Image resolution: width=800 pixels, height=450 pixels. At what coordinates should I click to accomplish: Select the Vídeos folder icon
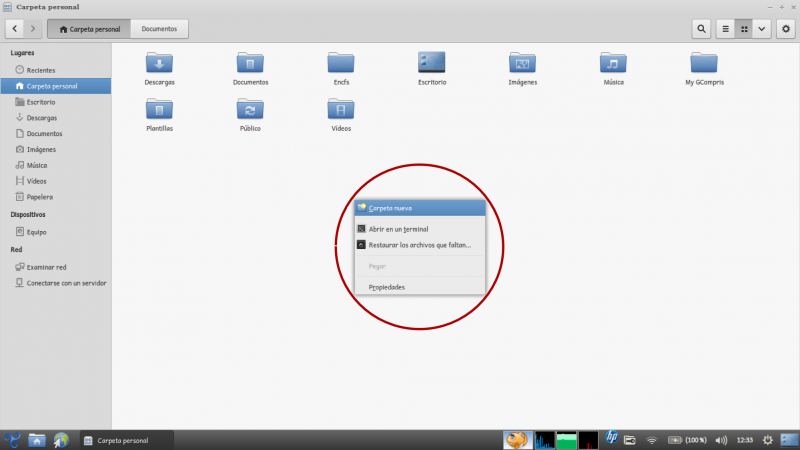point(341,110)
